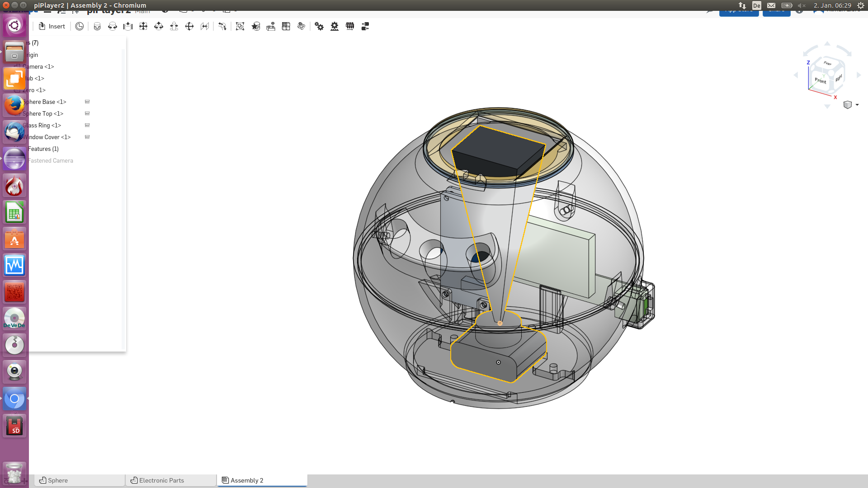Open the Ubuntu Dash launcher

pyautogui.click(x=14, y=25)
